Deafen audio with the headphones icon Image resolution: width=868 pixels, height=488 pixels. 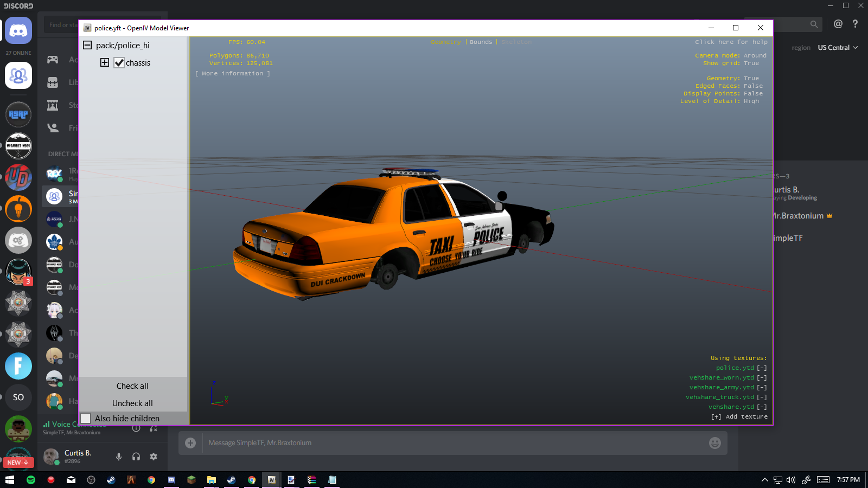tap(136, 457)
